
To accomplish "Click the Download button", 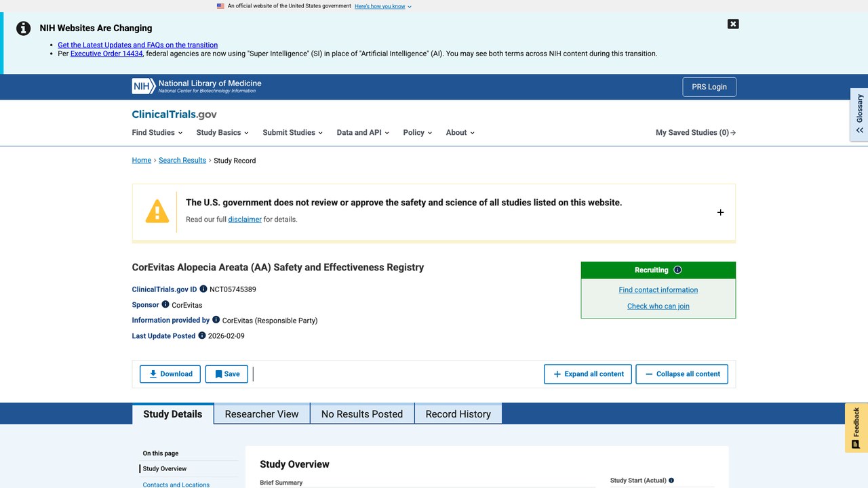I will [170, 374].
